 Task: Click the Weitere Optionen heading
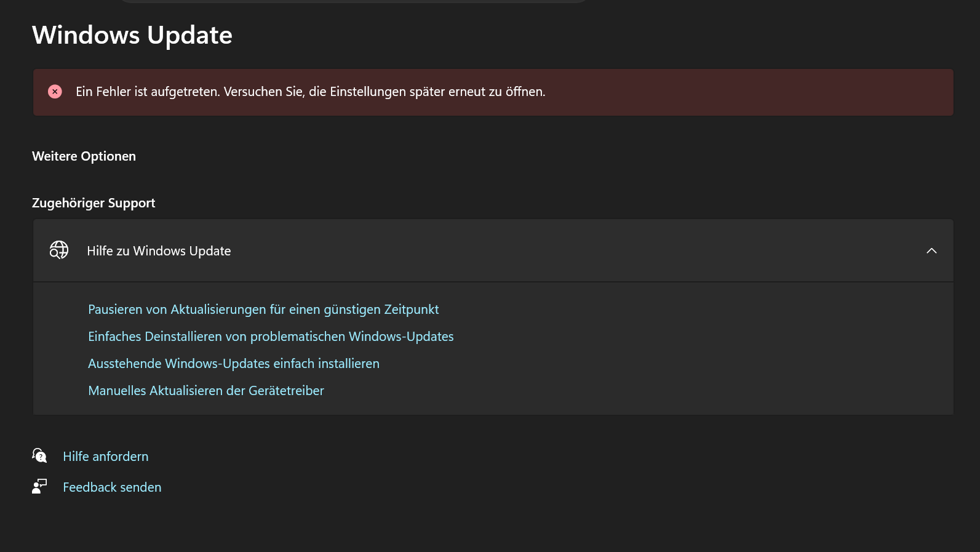(84, 156)
